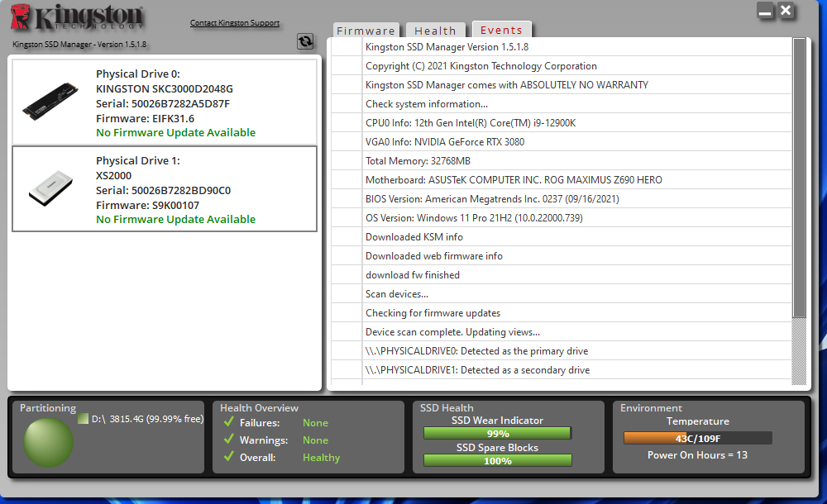Image resolution: width=827 pixels, height=504 pixels.
Task: Click the XS2000 drive model name
Action: [113, 175]
